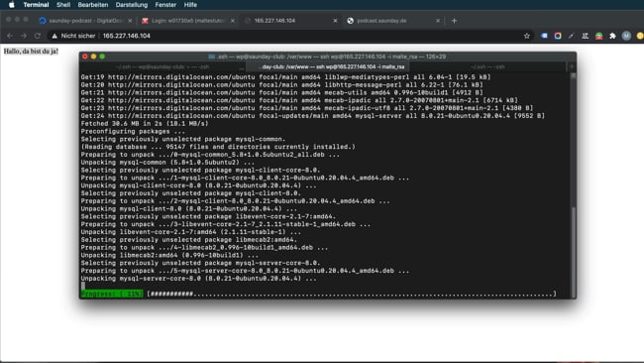Open the Bearbeiten menu
This screenshot has height=363, width=644.
93,5
